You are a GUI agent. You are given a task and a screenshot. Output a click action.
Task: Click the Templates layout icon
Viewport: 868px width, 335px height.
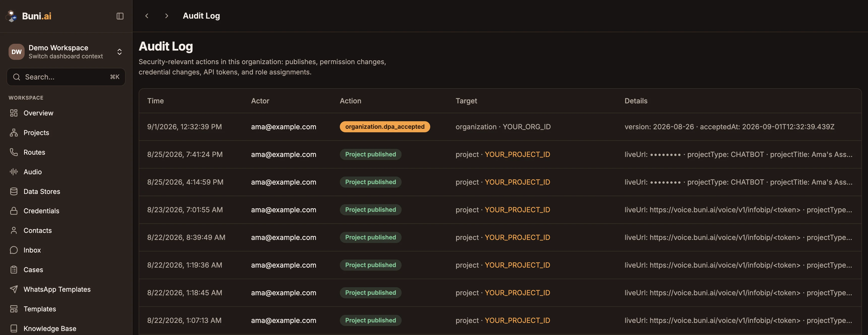pyautogui.click(x=14, y=309)
